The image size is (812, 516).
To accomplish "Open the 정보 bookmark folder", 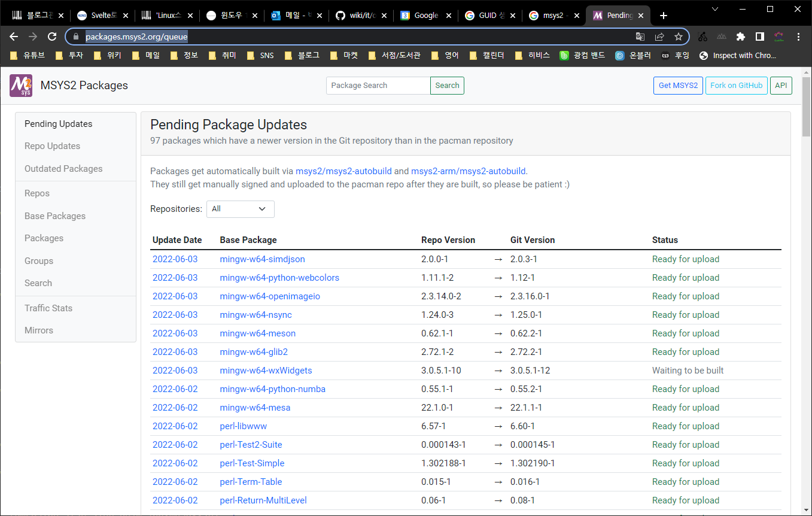I will [x=184, y=55].
